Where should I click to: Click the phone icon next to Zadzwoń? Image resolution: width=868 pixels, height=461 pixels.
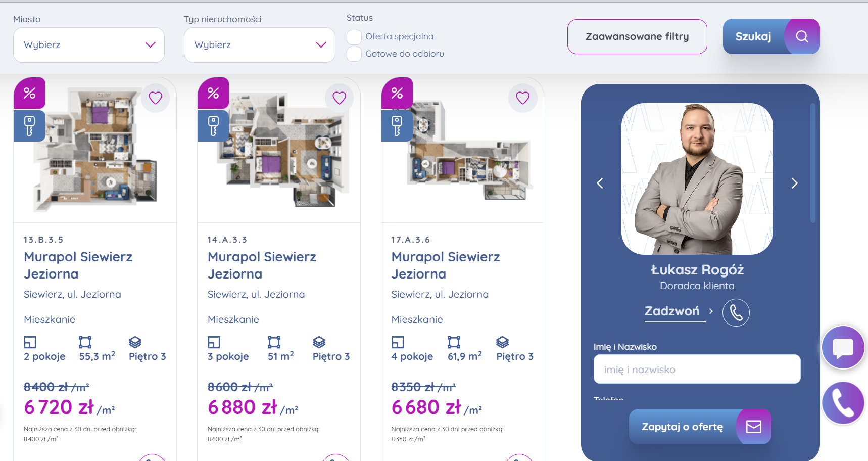coord(736,313)
